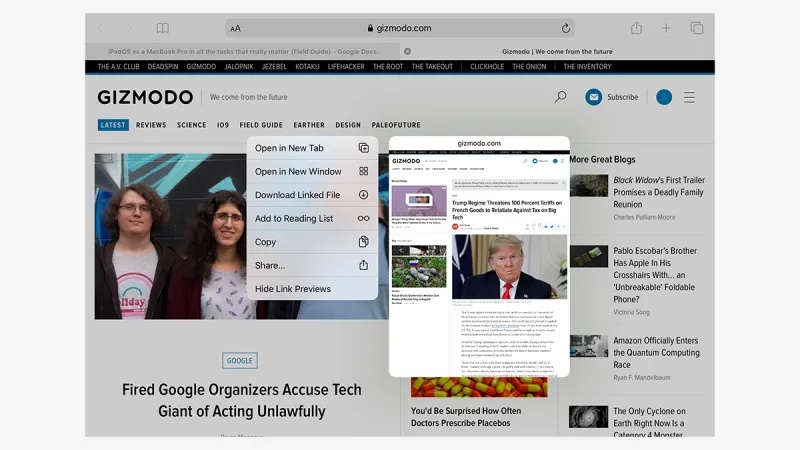
Task: Visit THE INVENTORY in network bar
Action: coord(587,67)
